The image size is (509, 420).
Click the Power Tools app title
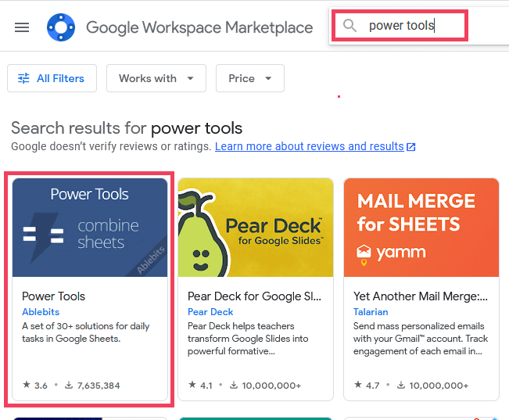click(x=54, y=296)
